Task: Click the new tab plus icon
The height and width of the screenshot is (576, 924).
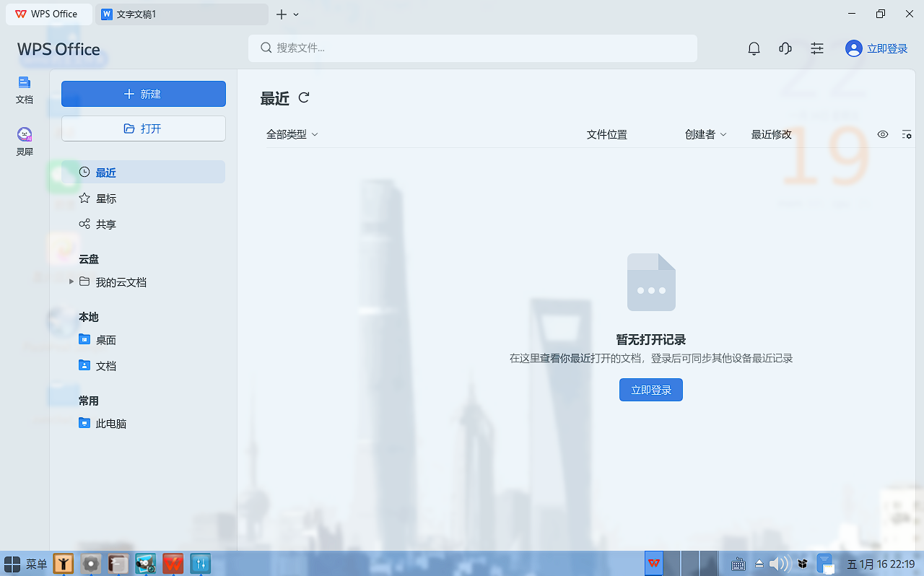Action: 282,14
